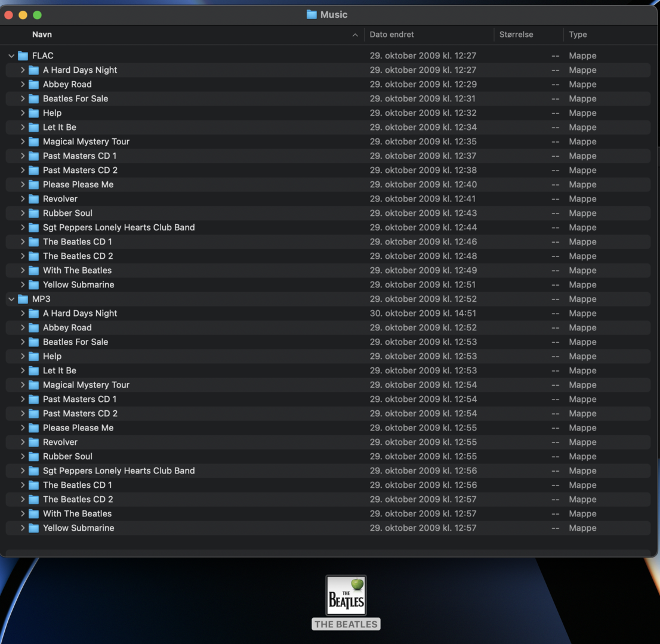Click folder icon of MP3 A Hard Days Night
The height and width of the screenshot is (644, 660).
click(33, 314)
